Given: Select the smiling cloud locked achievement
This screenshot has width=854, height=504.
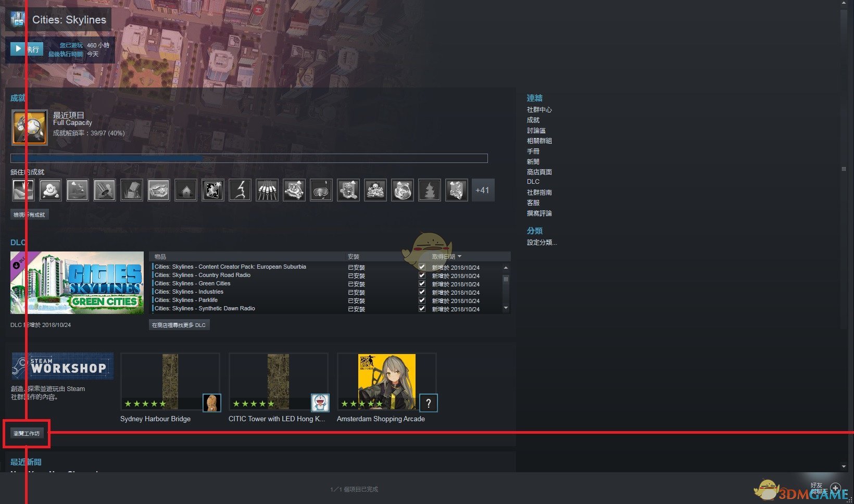Looking at the screenshot, I should click(51, 190).
